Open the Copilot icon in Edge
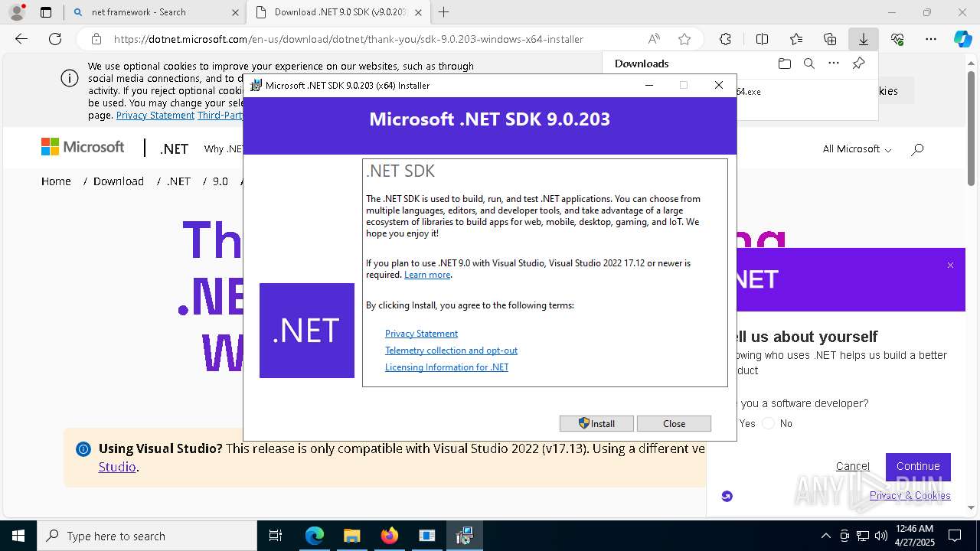This screenshot has width=980, height=551. 962,39
